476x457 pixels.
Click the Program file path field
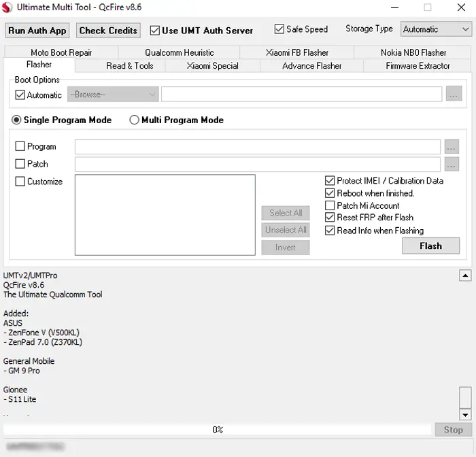pos(258,147)
